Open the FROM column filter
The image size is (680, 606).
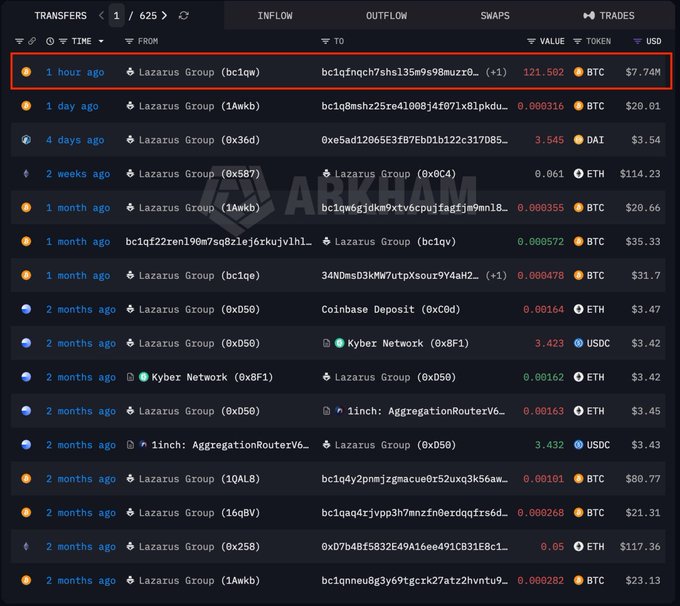click(129, 41)
